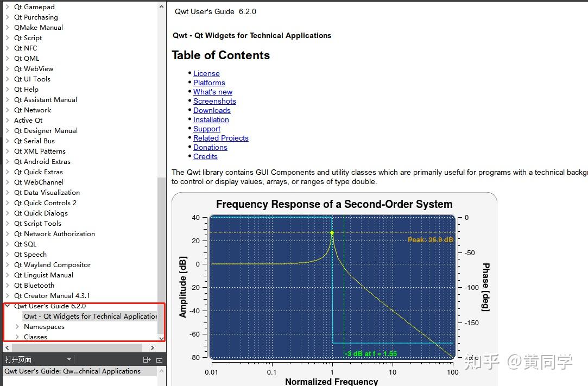The width and height of the screenshot is (588, 386).
Task: Select Qt Creator Manual 4.3.1 in tree
Action: point(52,295)
